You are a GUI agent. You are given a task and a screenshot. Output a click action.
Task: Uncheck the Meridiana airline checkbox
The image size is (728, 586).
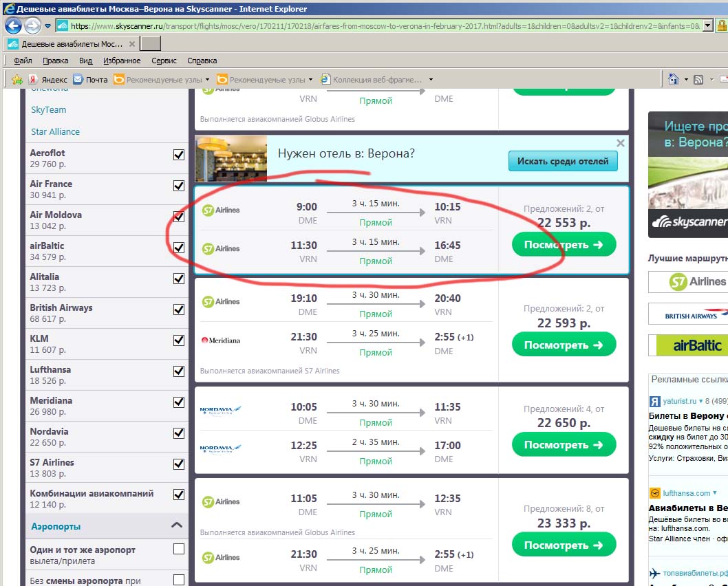(179, 402)
